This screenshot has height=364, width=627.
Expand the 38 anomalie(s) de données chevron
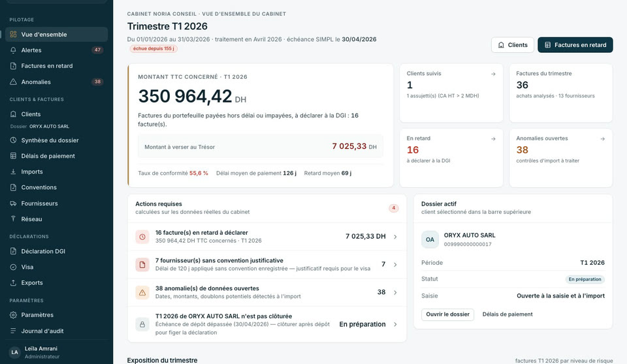point(395,292)
